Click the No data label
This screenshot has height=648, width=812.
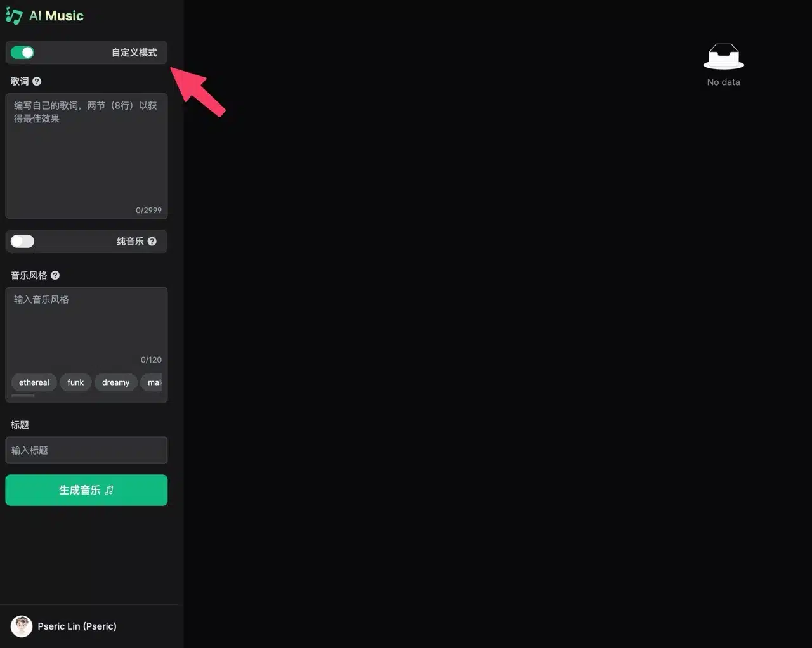723,82
